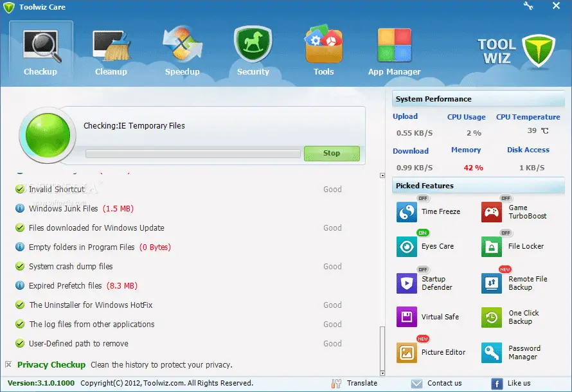The height and width of the screenshot is (392, 572).
Task: Click the NEW badge on Remote File Backup
Action: click(505, 269)
